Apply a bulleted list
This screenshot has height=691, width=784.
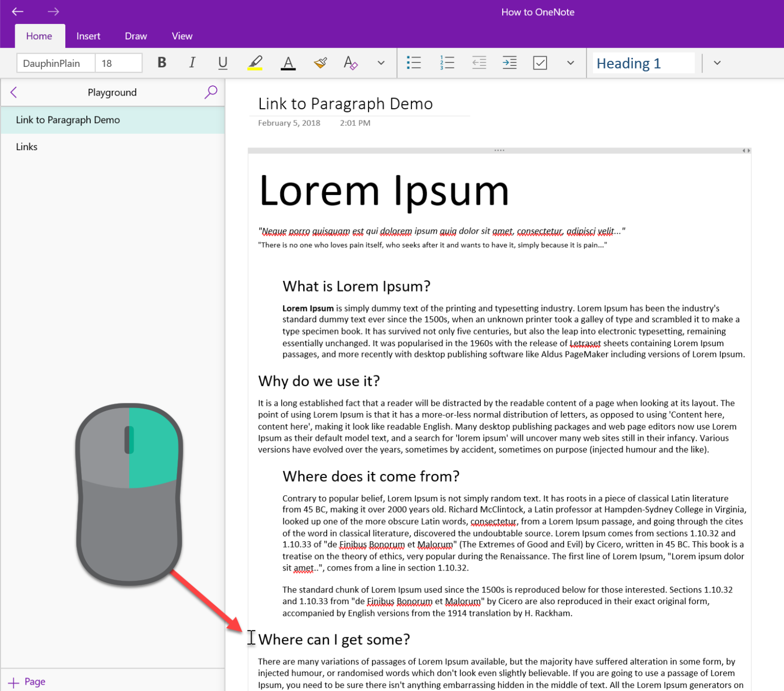(414, 62)
